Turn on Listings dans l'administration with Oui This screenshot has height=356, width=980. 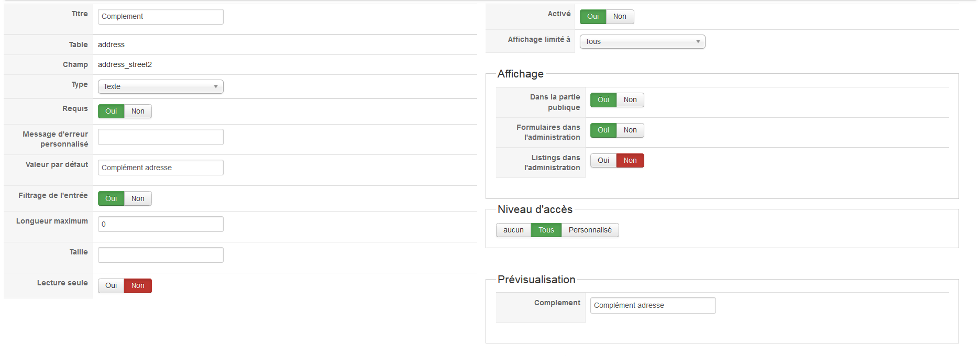pyautogui.click(x=603, y=160)
